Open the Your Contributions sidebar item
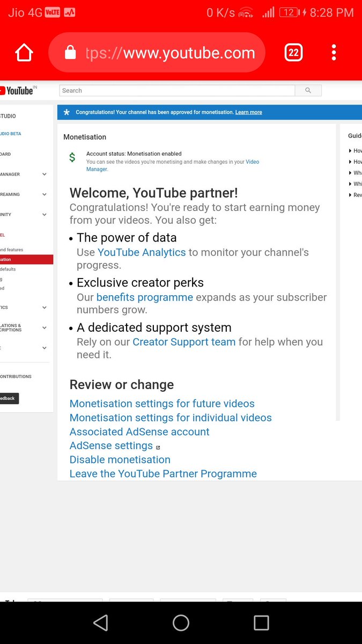Image resolution: width=362 pixels, height=644 pixels. 16,376
